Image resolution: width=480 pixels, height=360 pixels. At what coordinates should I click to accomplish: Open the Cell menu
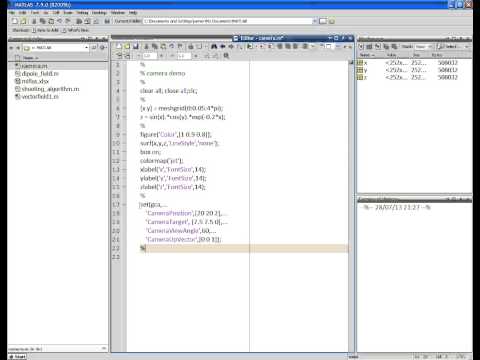pos(56,13)
